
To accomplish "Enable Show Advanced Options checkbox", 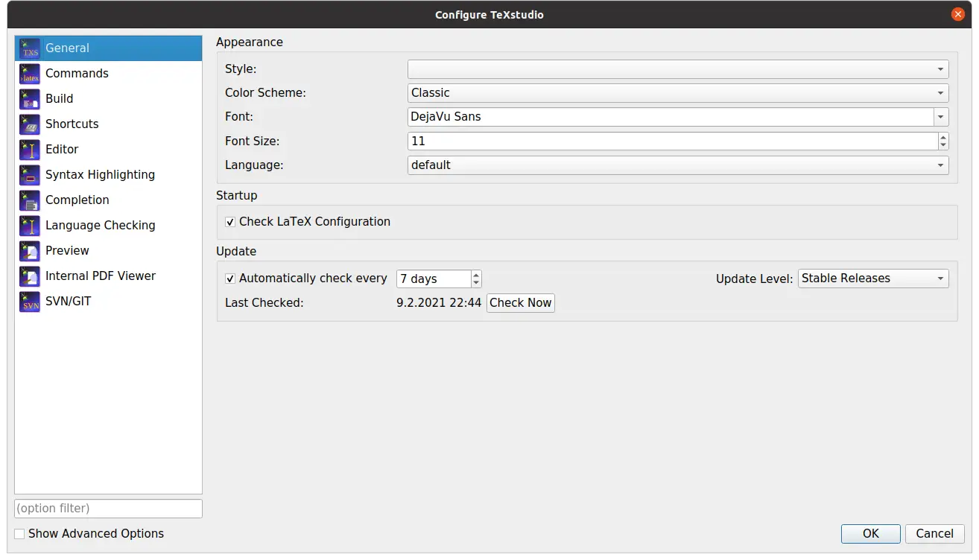I will point(20,534).
